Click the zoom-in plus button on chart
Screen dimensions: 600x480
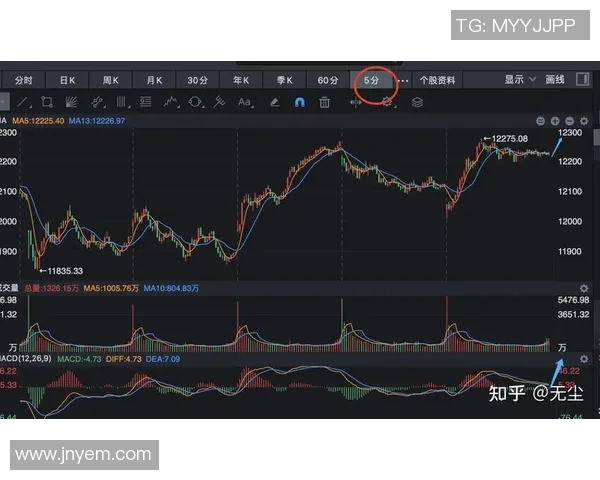555,121
